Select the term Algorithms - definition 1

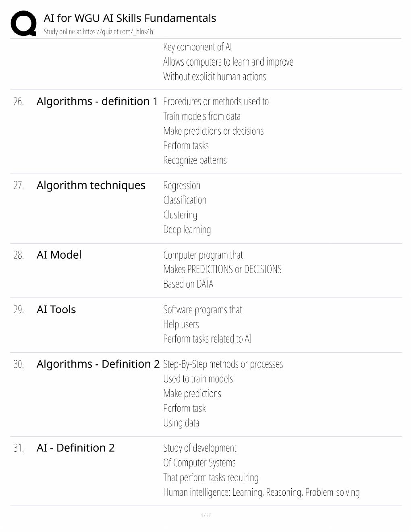97,101
